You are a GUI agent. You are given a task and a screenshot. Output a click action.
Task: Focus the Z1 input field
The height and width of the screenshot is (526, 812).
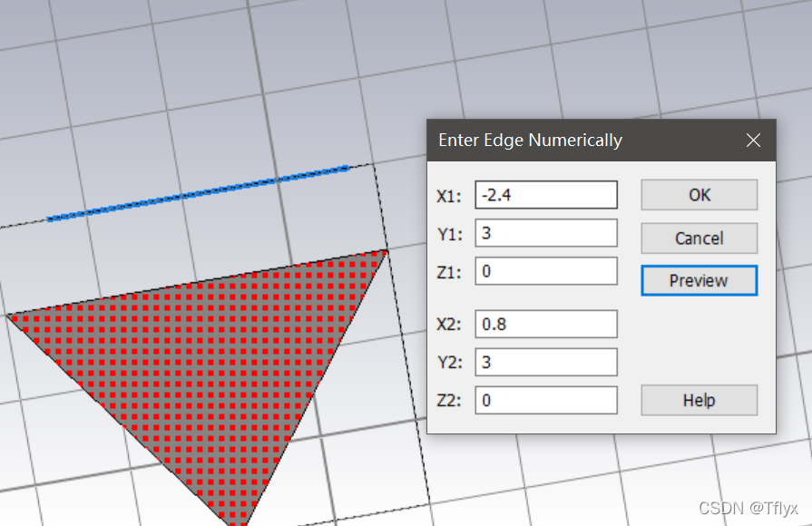click(x=546, y=271)
